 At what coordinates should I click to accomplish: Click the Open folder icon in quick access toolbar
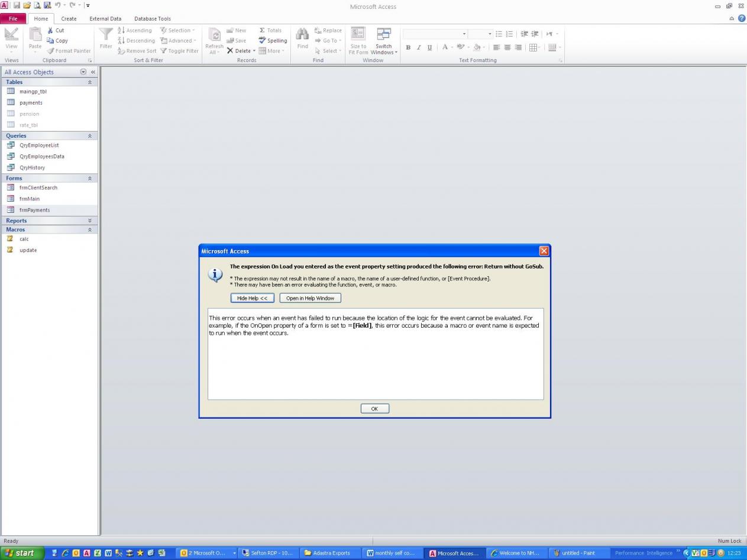coord(27,5)
